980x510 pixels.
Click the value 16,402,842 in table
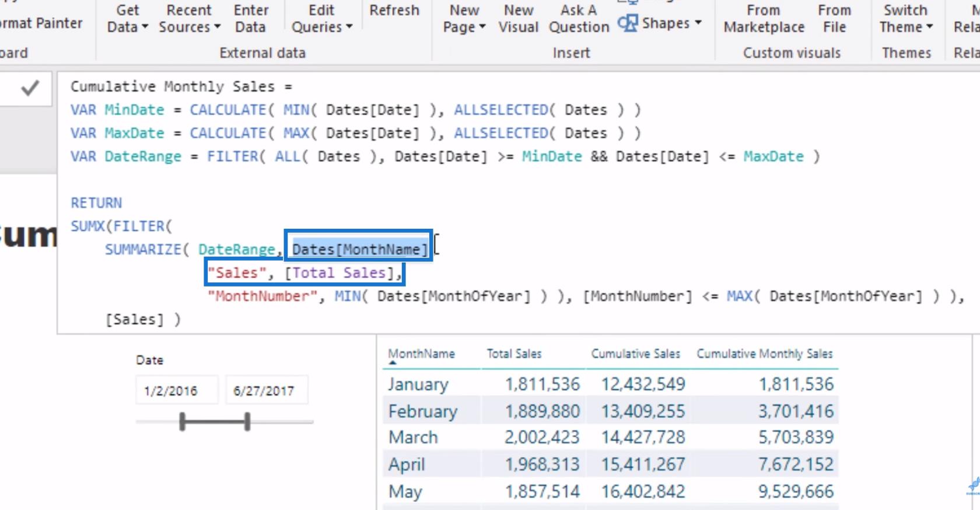coord(643,491)
